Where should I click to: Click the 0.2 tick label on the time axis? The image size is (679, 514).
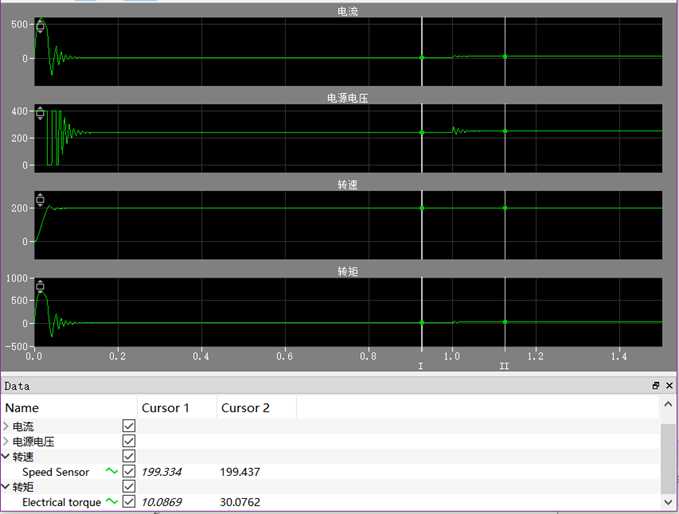point(117,356)
